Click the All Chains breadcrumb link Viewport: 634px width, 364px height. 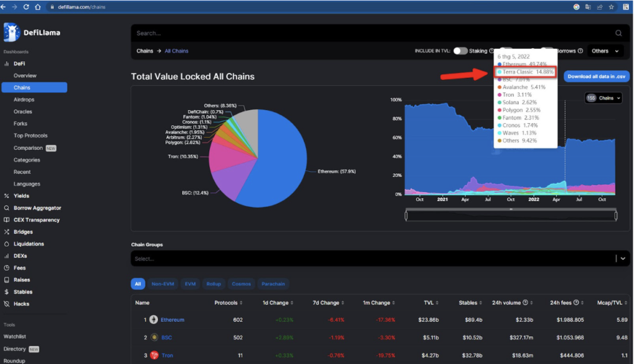point(176,51)
